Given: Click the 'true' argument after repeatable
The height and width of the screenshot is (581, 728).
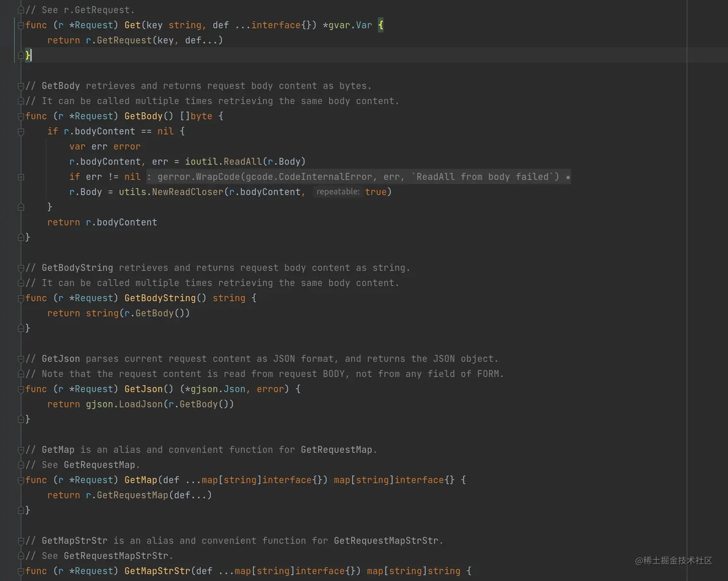Looking at the screenshot, I should tap(376, 192).
